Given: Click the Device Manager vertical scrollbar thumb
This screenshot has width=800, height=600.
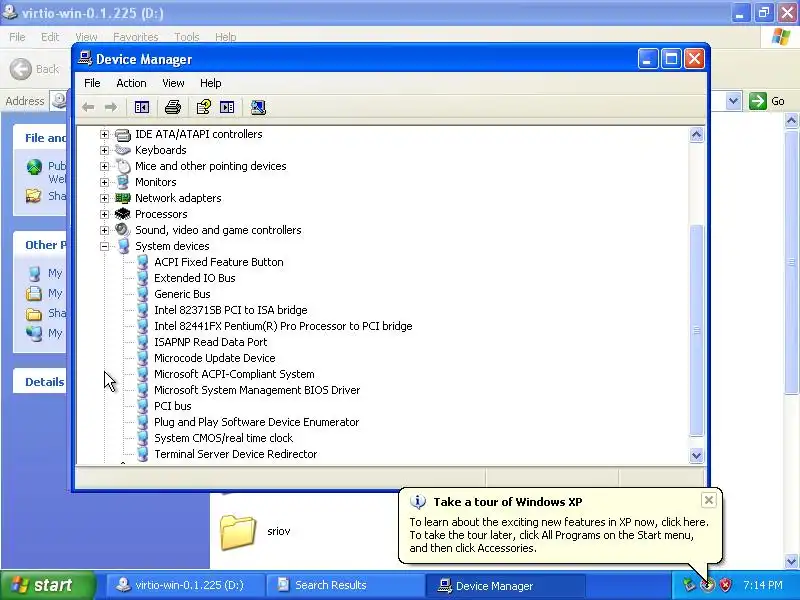Looking at the screenshot, I should pos(696,331).
